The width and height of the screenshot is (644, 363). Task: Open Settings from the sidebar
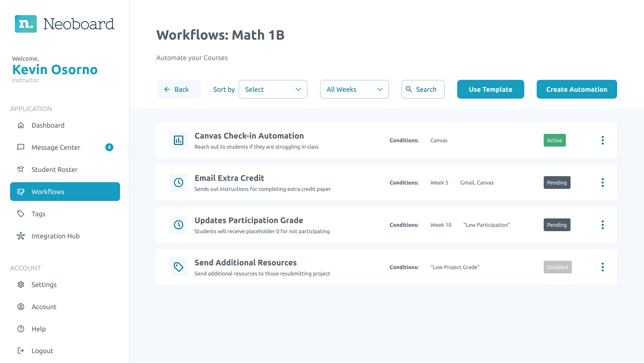(44, 284)
